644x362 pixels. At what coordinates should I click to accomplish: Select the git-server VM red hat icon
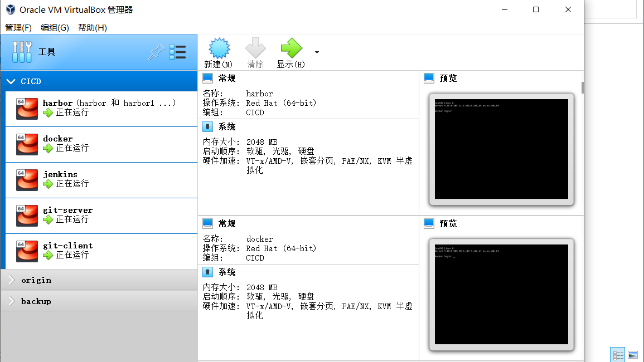pos(27,216)
